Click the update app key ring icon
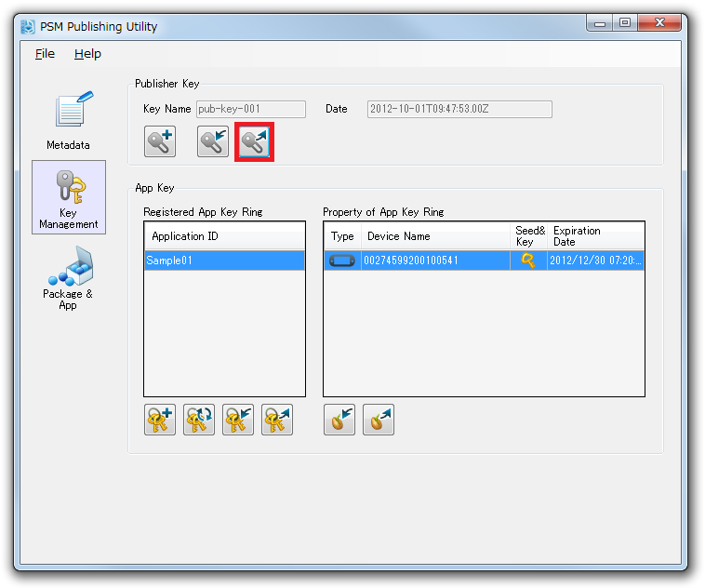This screenshot has width=705, height=588. coord(199,421)
